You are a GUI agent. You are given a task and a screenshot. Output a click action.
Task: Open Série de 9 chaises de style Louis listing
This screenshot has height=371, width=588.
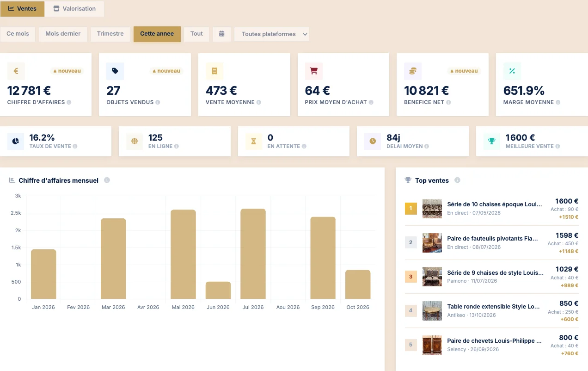tap(496, 272)
